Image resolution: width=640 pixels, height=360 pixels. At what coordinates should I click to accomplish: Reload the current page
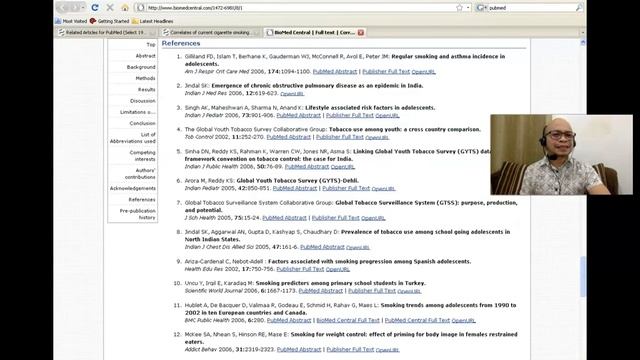coord(95,7)
